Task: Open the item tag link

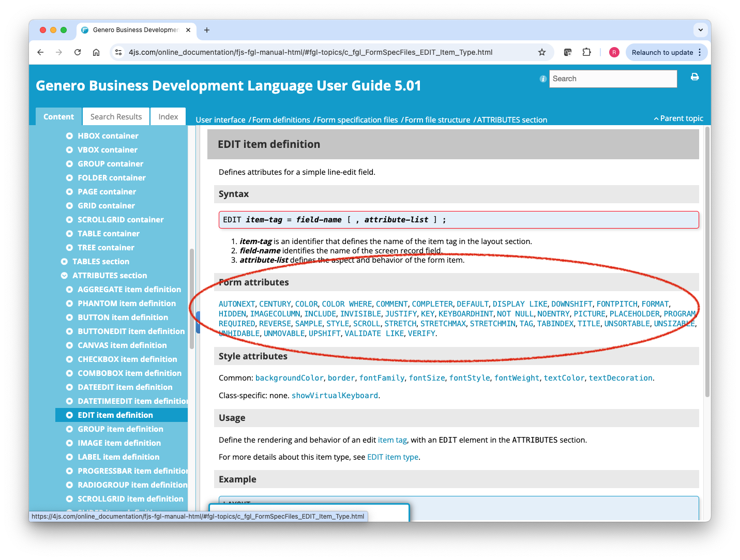Action: point(392,440)
